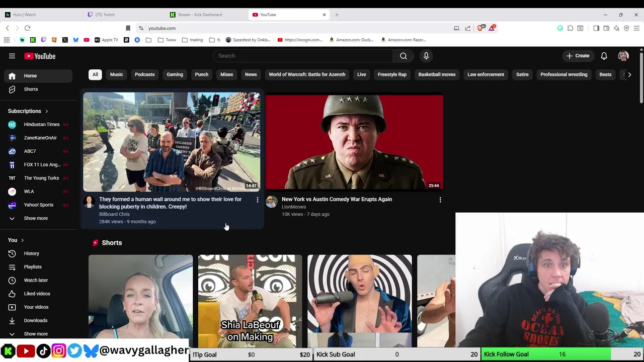Open Twow bookmarks folder
This screenshot has width=644, height=362.
167,40
